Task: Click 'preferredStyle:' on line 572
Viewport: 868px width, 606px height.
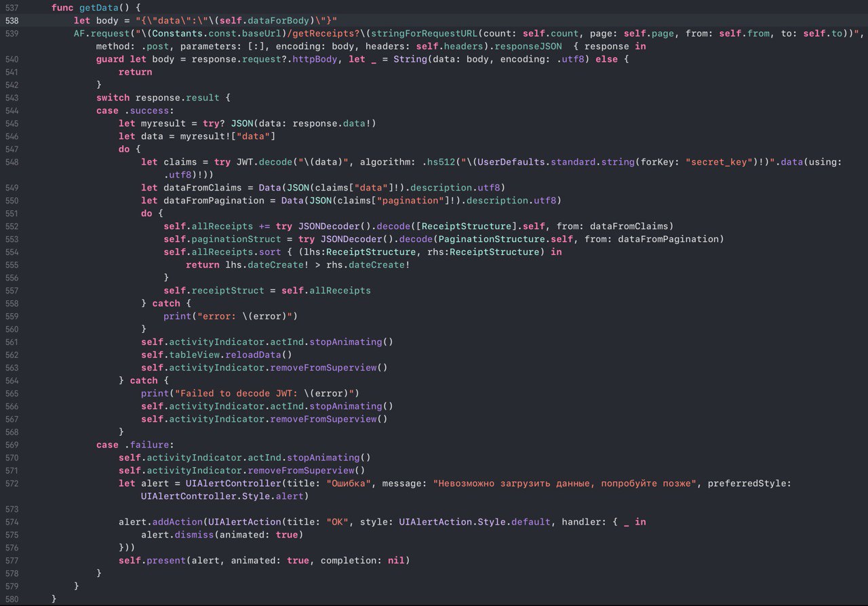Action: coord(749,483)
